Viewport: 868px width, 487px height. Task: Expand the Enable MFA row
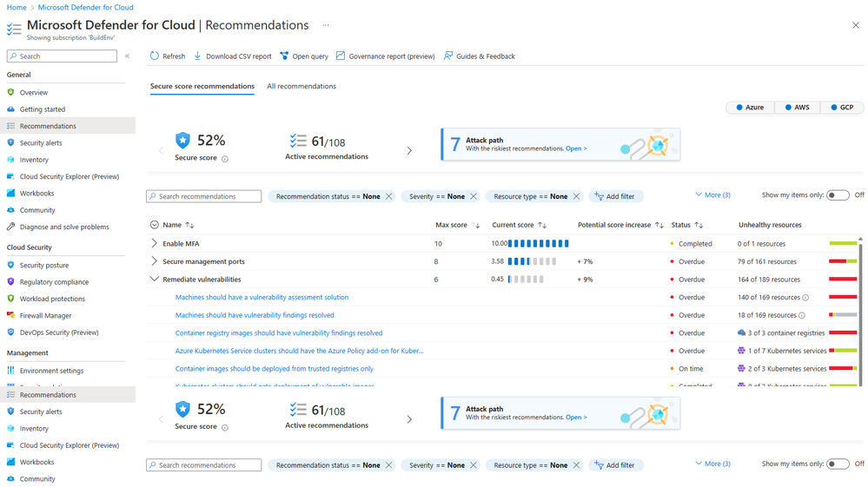pyautogui.click(x=154, y=243)
